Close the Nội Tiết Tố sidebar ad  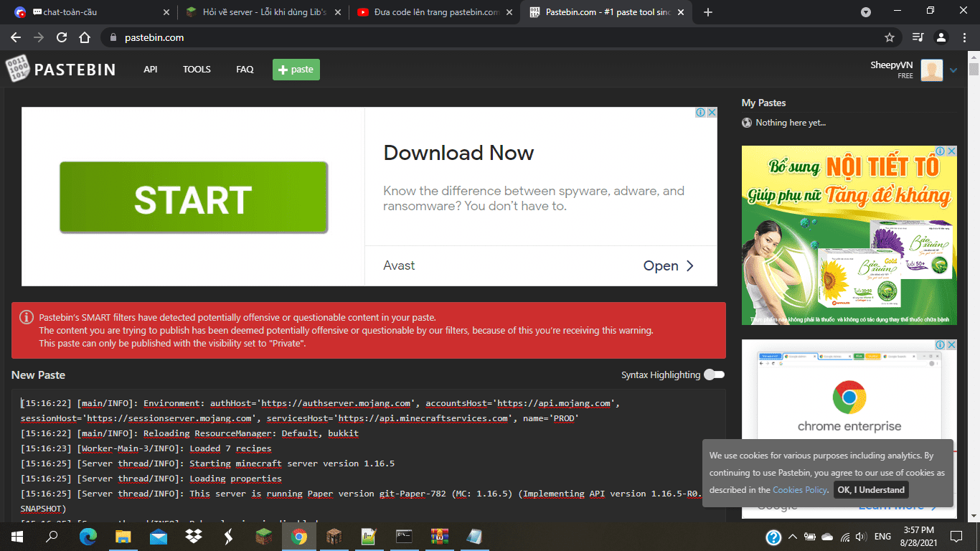(x=951, y=151)
